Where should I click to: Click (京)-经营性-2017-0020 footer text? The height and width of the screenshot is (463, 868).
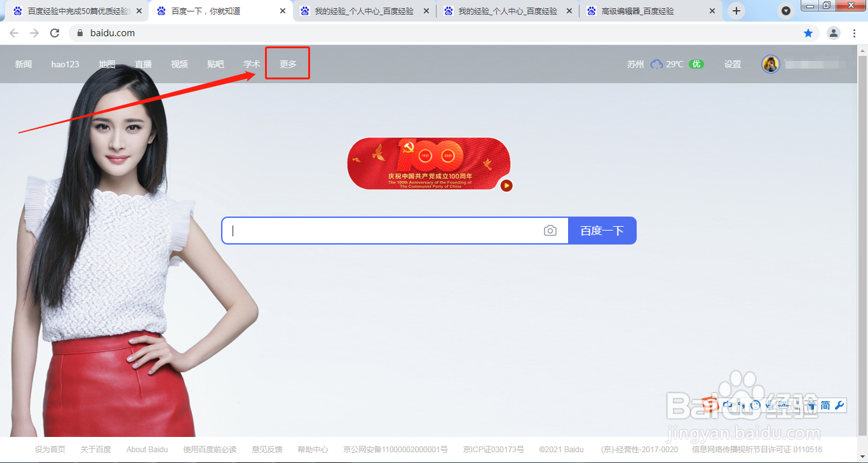coord(639,450)
